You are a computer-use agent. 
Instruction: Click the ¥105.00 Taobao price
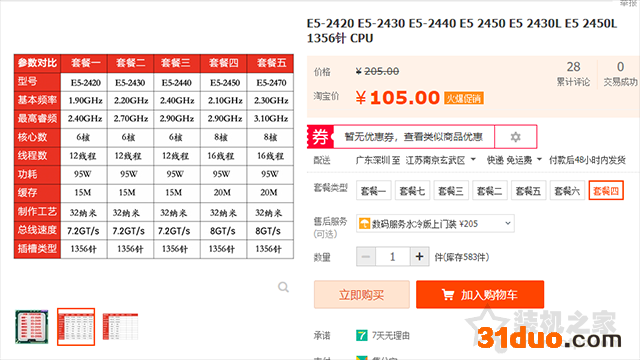click(x=397, y=98)
